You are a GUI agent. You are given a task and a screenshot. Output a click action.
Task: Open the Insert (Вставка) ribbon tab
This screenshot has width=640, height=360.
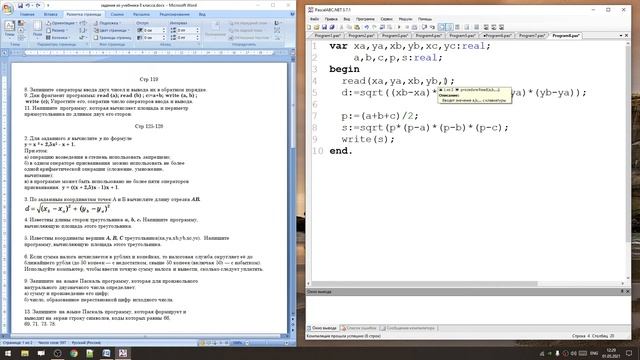coord(51,14)
